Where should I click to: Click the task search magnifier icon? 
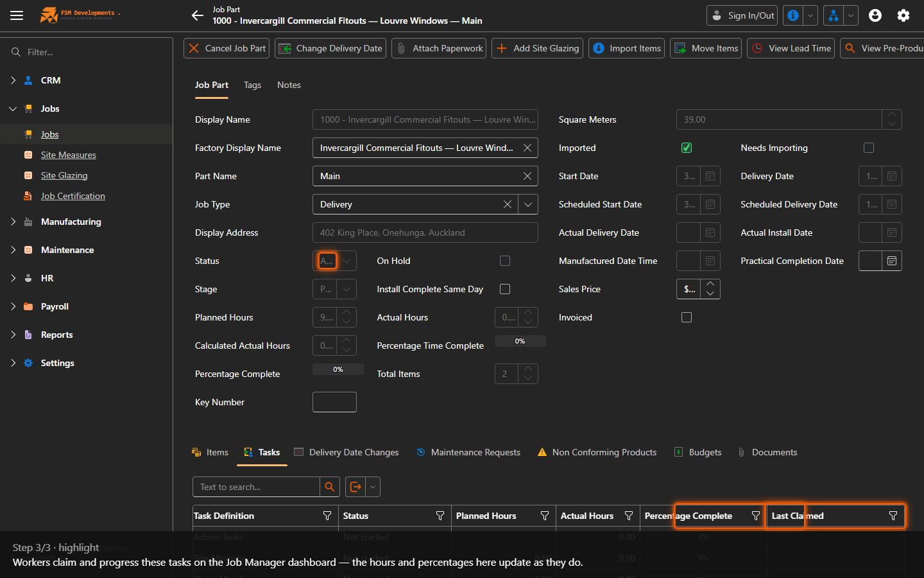(329, 487)
